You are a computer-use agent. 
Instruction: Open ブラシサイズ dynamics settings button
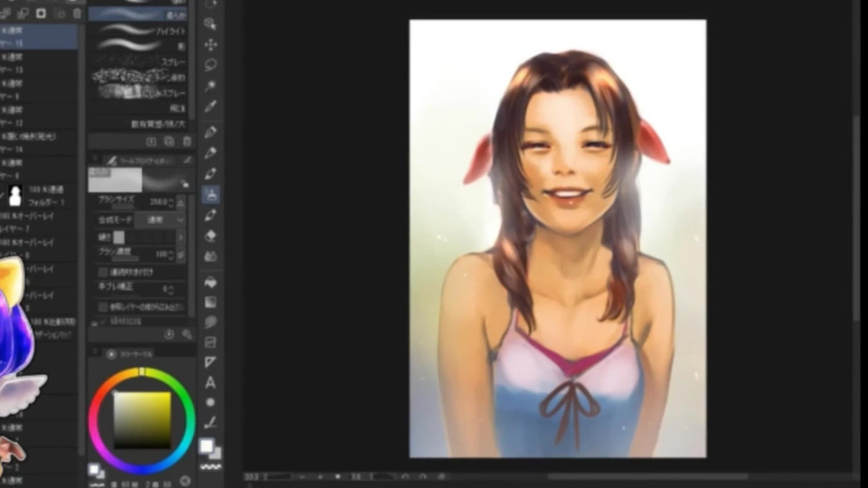(x=181, y=202)
